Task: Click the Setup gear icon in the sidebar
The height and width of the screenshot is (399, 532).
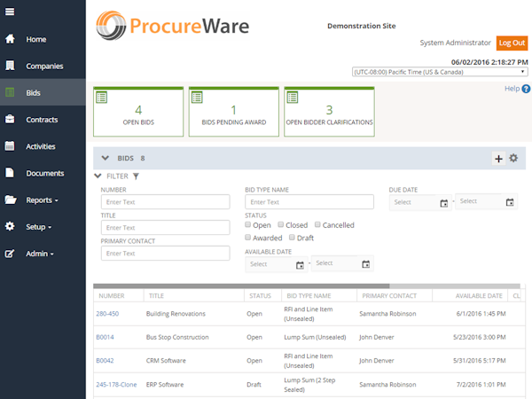Action: tap(10, 226)
